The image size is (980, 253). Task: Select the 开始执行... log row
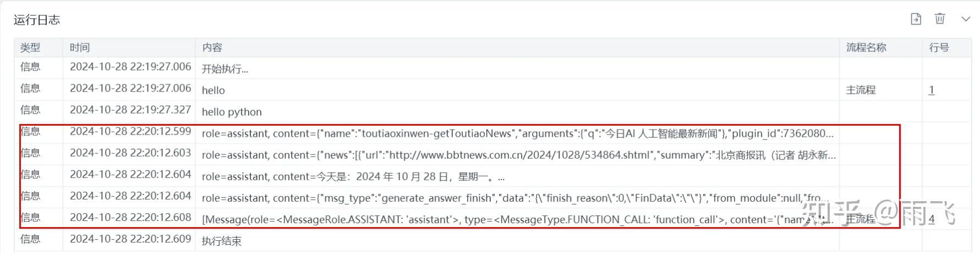pos(225,69)
